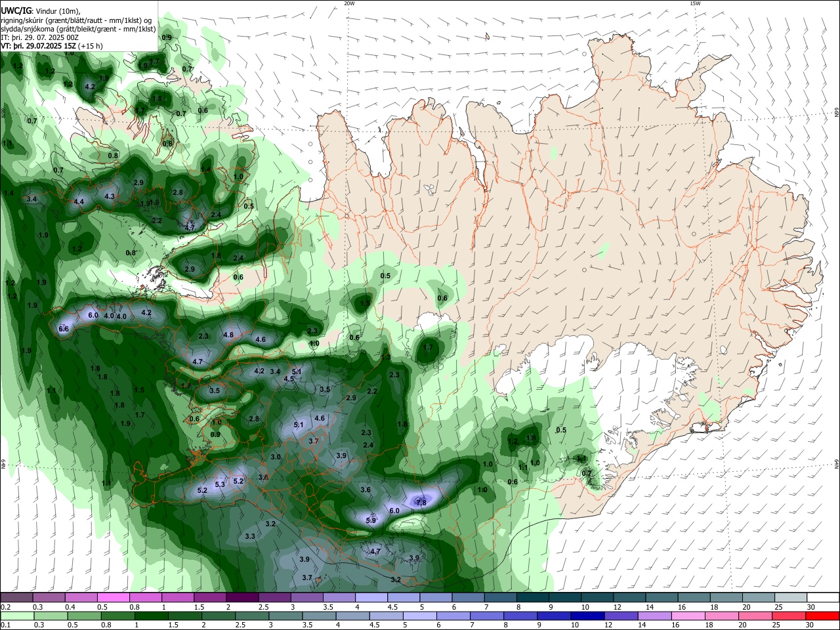The image size is (840, 630).
Task: Click the '0.1' label in the bottom legend row
Action: click(6, 625)
